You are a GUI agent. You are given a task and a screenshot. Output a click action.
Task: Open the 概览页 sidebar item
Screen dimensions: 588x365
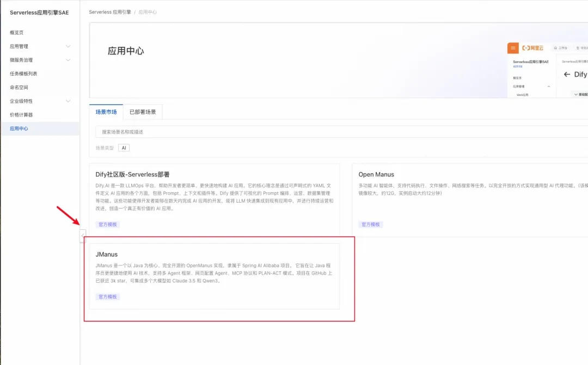(x=16, y=33)
